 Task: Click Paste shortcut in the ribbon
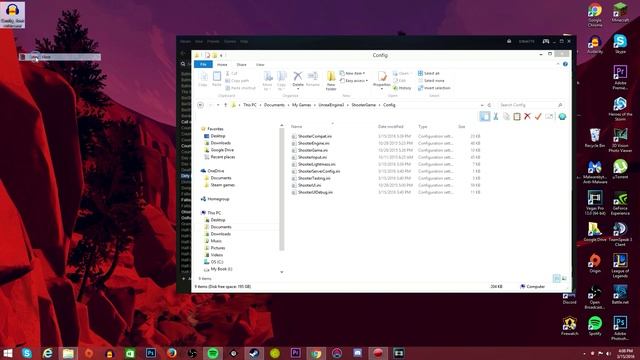240,88
